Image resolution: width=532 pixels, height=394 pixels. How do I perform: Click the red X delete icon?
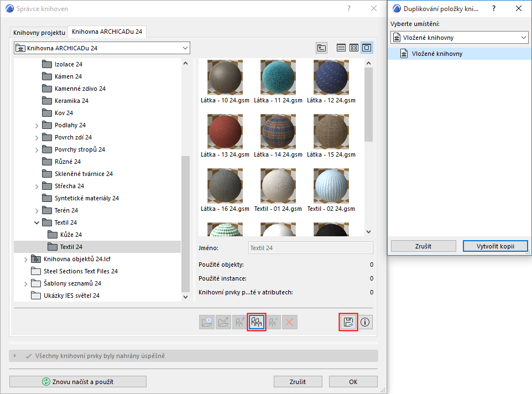tap(290, 322)
